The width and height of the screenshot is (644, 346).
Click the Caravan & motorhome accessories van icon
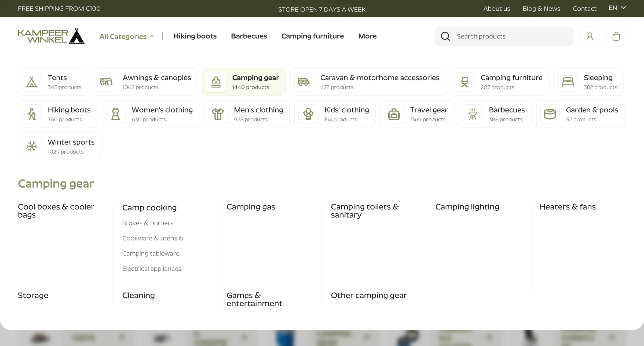304,82
